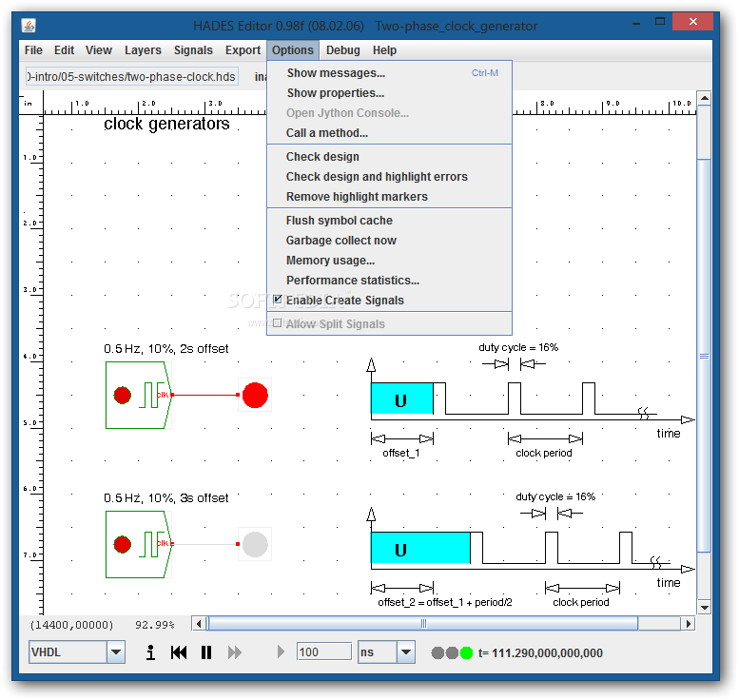739x700 pixels.
Task: Select the lower clock generator component
Action: click(138, 544)
